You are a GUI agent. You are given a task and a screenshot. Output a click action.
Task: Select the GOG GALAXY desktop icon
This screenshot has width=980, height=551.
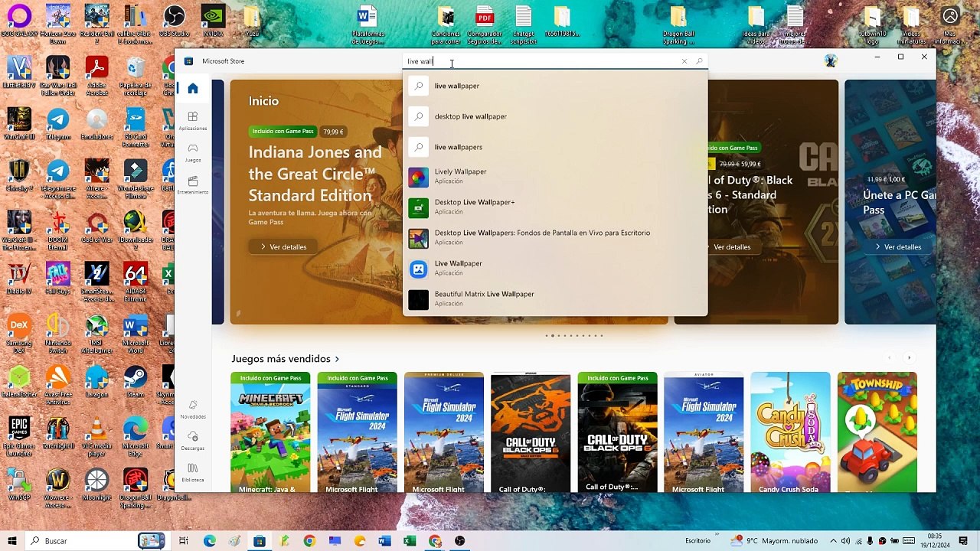coord(19,20)
